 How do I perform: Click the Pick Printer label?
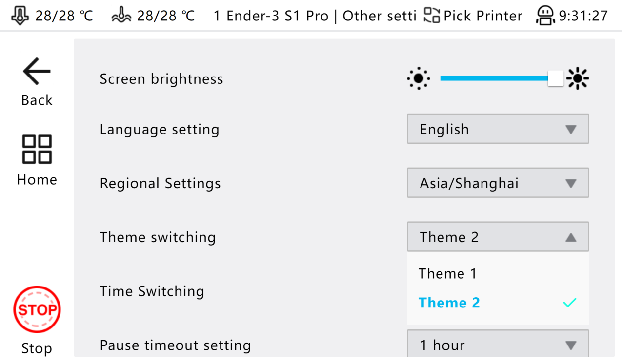[x=482, y=16]
